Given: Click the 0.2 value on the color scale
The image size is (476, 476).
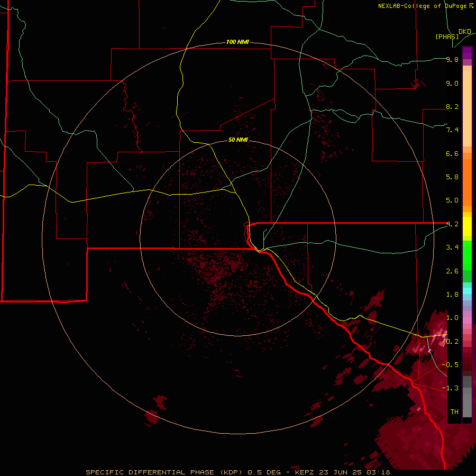Looking at the screenshot, I should point(452,342).
